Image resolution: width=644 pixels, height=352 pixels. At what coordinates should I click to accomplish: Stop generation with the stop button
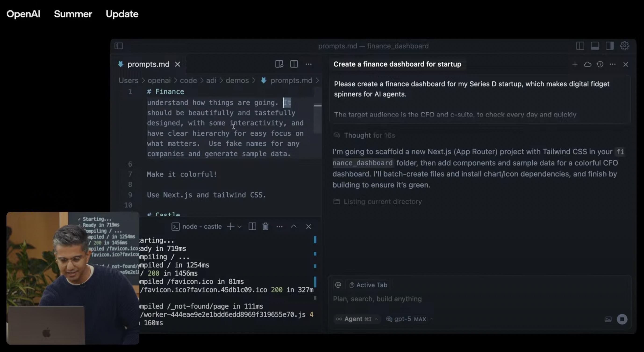pyautogui.click(x=622, y=319)
